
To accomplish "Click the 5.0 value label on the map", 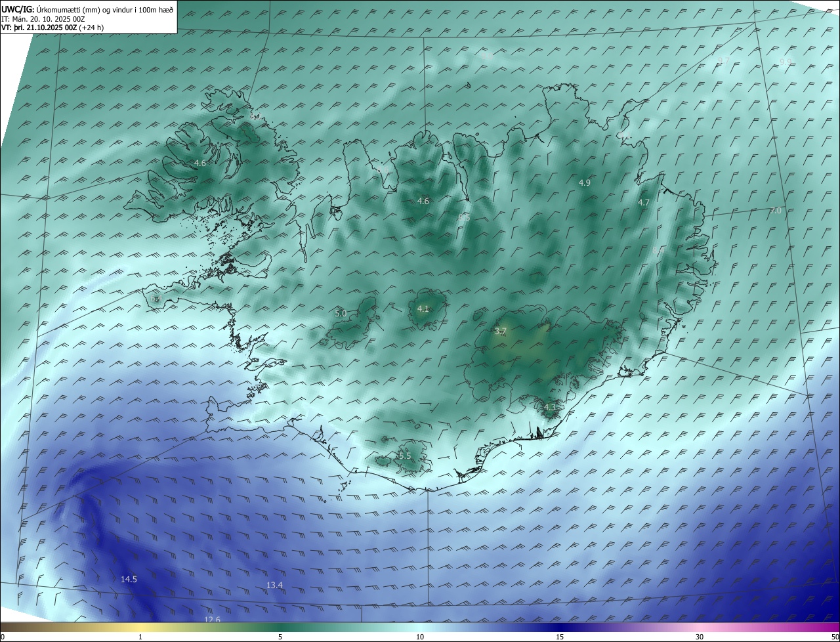I will pos(341,314).
